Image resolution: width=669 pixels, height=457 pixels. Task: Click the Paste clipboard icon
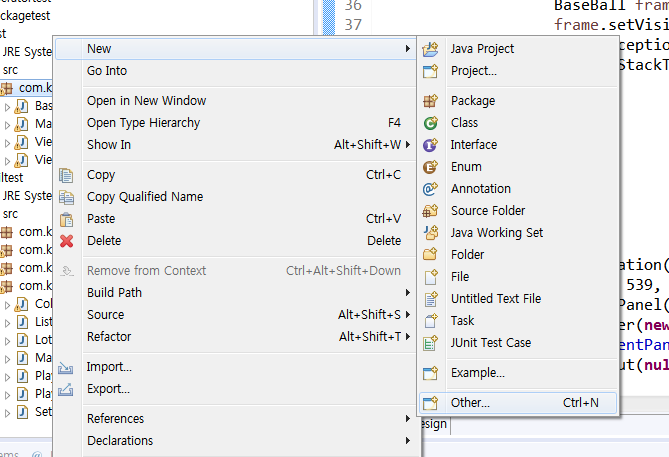[66, 219]
